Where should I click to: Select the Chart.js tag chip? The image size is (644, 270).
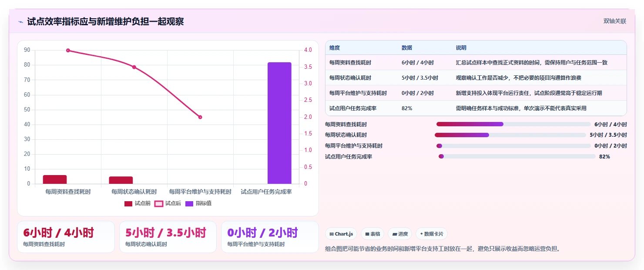point(341,234)
